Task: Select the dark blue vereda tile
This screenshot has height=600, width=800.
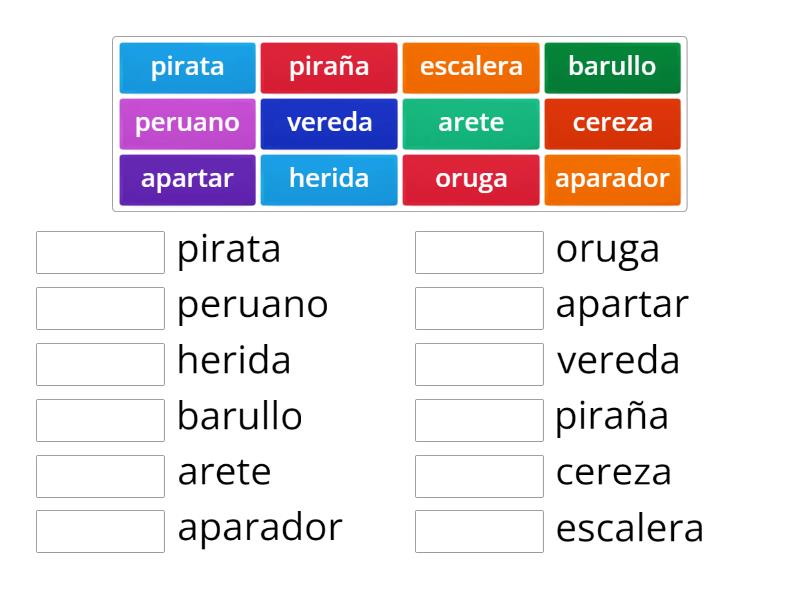Action: pos(329,123)
